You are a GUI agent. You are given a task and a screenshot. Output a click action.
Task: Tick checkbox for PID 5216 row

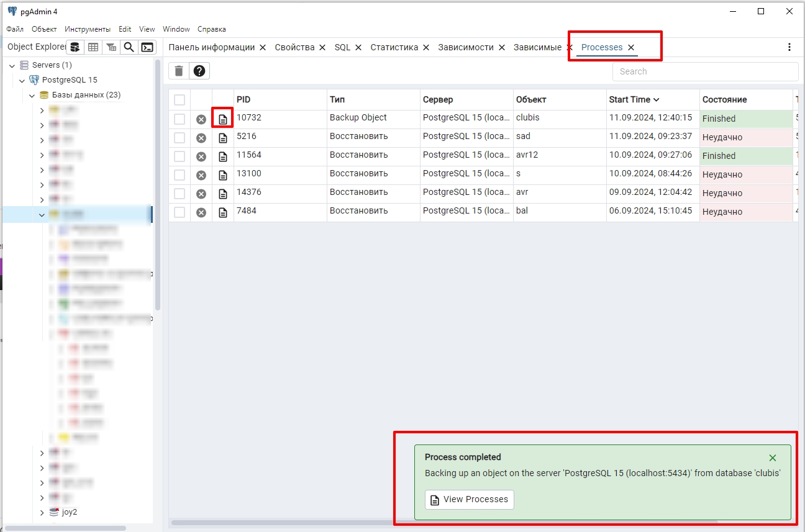180,137
